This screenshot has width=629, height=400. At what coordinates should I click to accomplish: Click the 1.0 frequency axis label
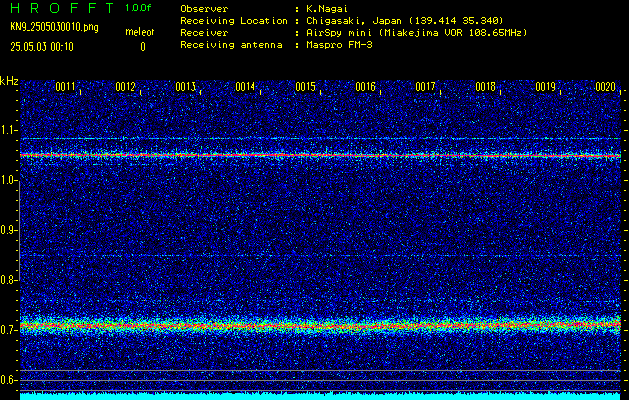pos(9,180)
